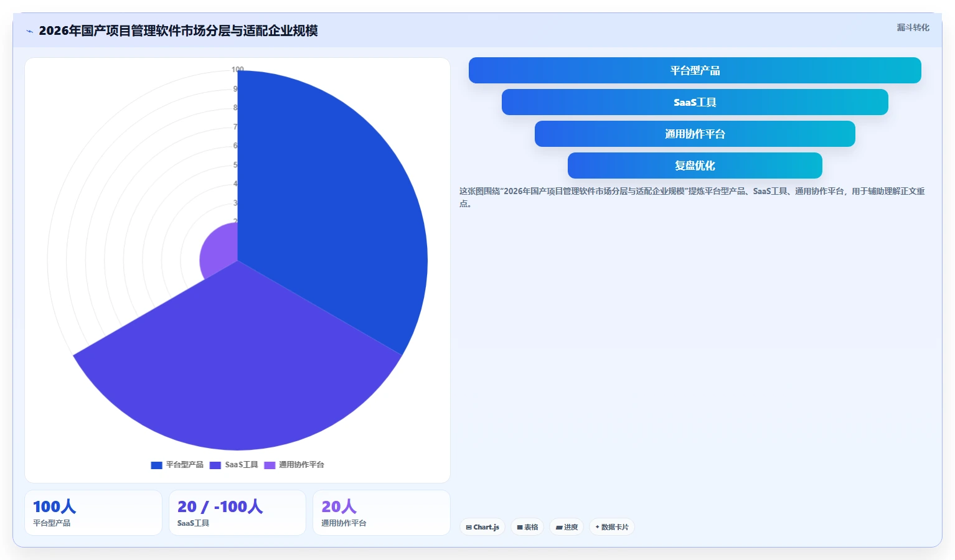
Task: Click the 表格 tag icon
Action: point(520,527)
